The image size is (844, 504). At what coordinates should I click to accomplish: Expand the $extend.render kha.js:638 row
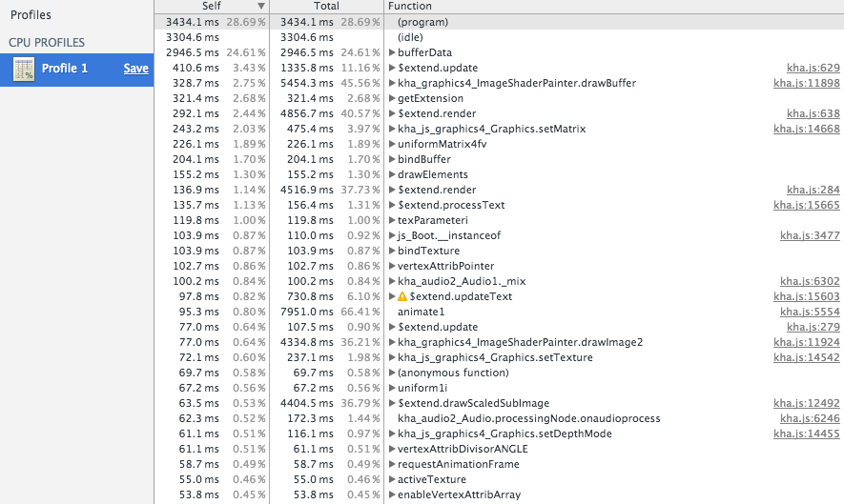pyautogui.click(x=392, y=113)
